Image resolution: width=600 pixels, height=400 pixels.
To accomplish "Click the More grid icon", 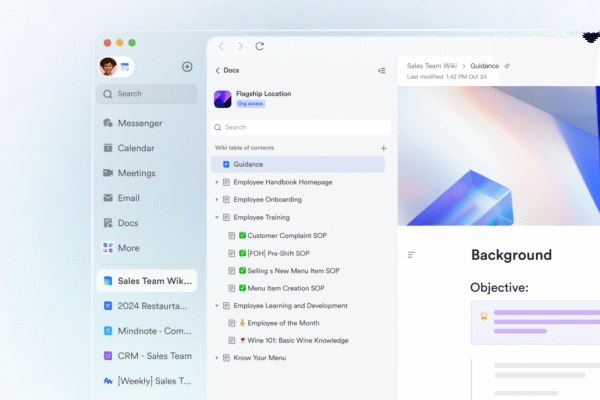I will pyautogui.click(x=108, y=248).
